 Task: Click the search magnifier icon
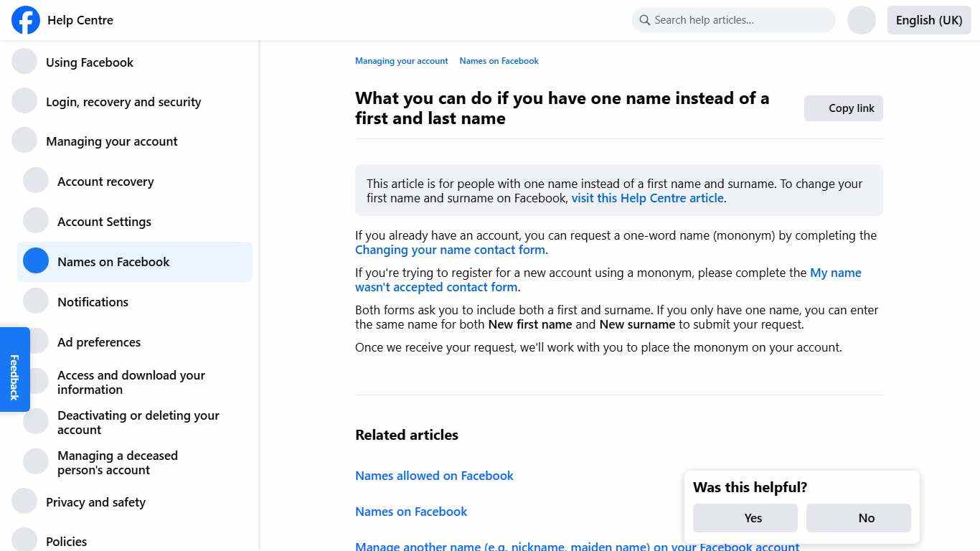[644, 20]
